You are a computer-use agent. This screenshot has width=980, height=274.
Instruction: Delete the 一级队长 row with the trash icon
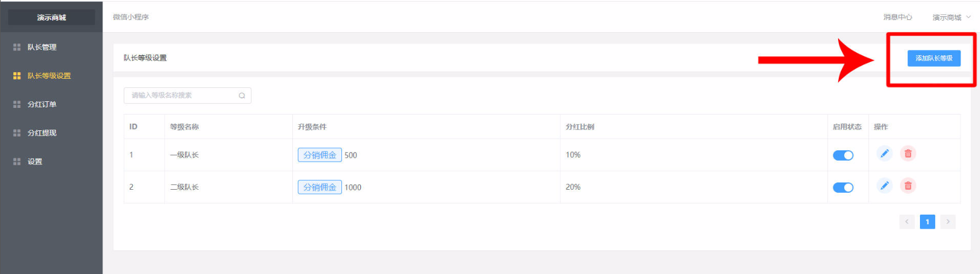pyautogui.click(x=908, y=153)
